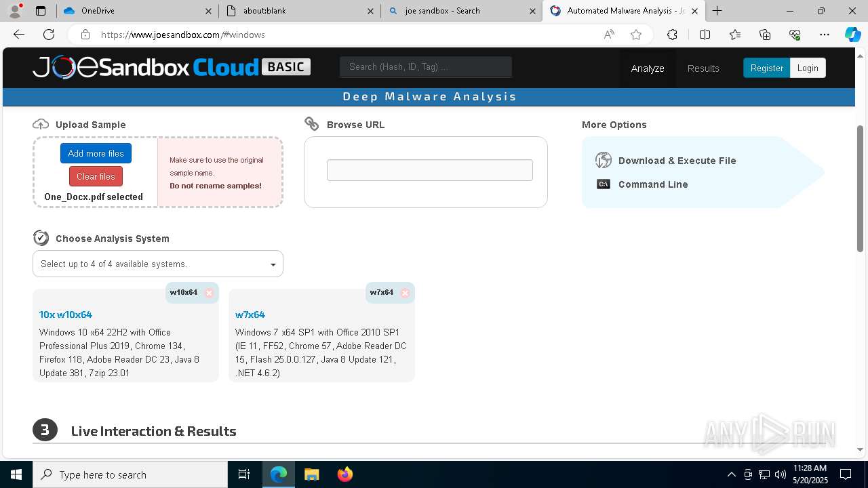Open tab actions menu

click(x=41, y=11)
